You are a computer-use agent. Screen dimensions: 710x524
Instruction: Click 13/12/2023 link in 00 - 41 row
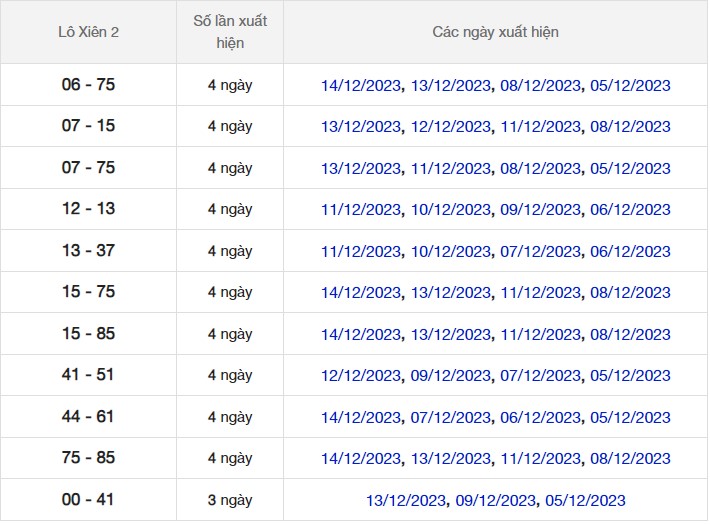click(x=406, y=501)
